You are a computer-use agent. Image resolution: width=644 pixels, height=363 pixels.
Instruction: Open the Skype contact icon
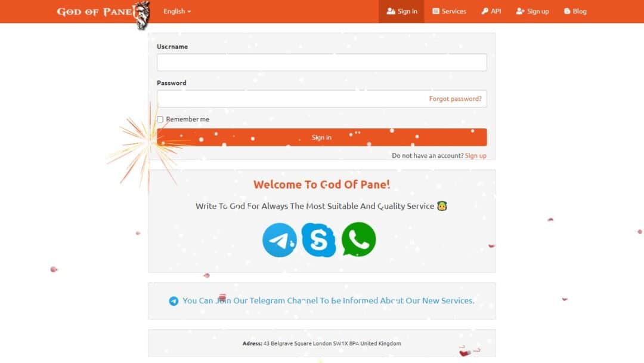tap(318, 240)
